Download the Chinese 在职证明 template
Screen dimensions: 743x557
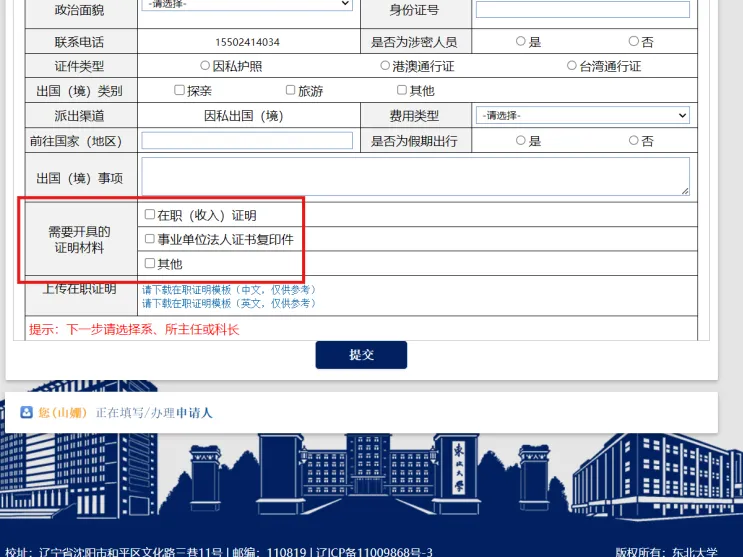click(229, 290)
